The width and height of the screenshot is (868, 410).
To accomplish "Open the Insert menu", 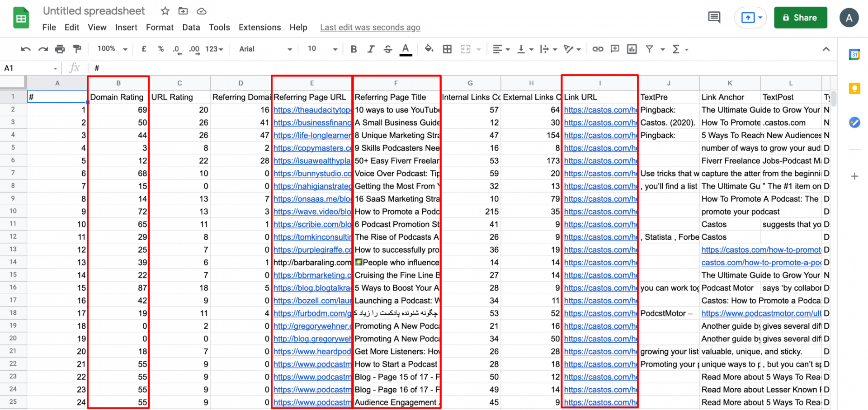I will point(126,28).
